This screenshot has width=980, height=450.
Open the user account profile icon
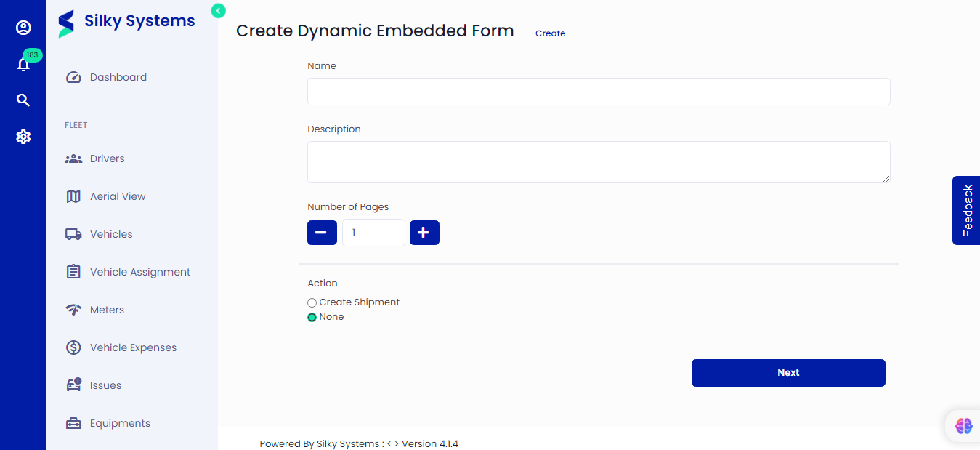point(23,28)
